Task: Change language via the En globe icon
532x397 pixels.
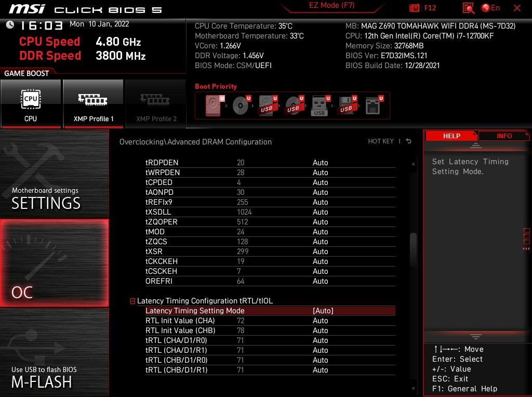Action: coord(490,8)
